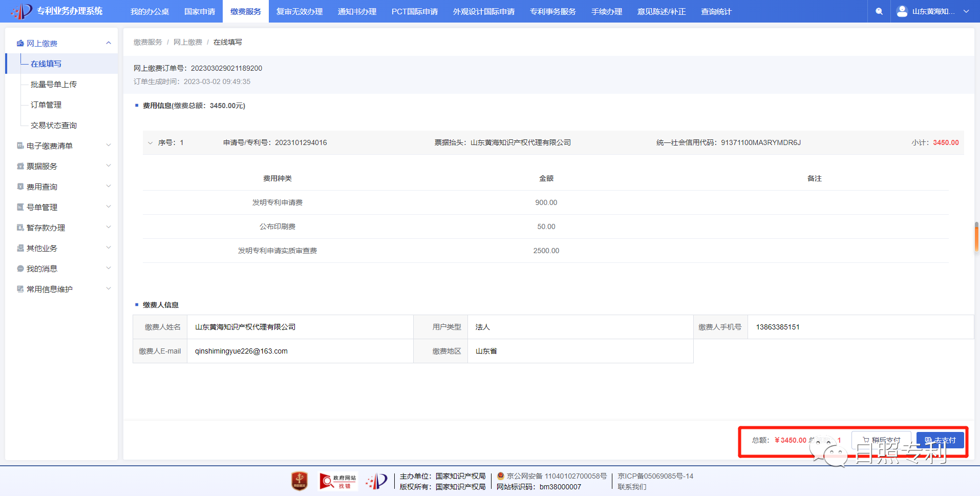980x496 pixels.
Task: Click the 票据服务 sidebar icon
Action: (20, 166)
